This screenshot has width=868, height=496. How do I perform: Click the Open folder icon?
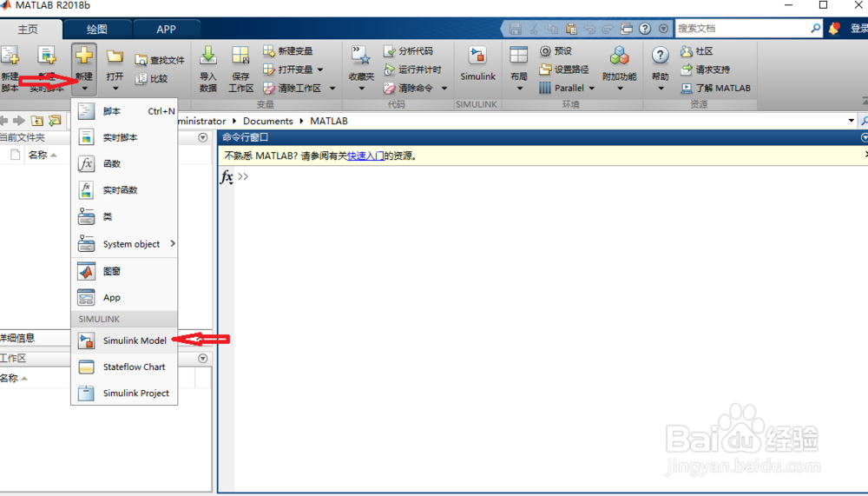click(x=115, y=56)
